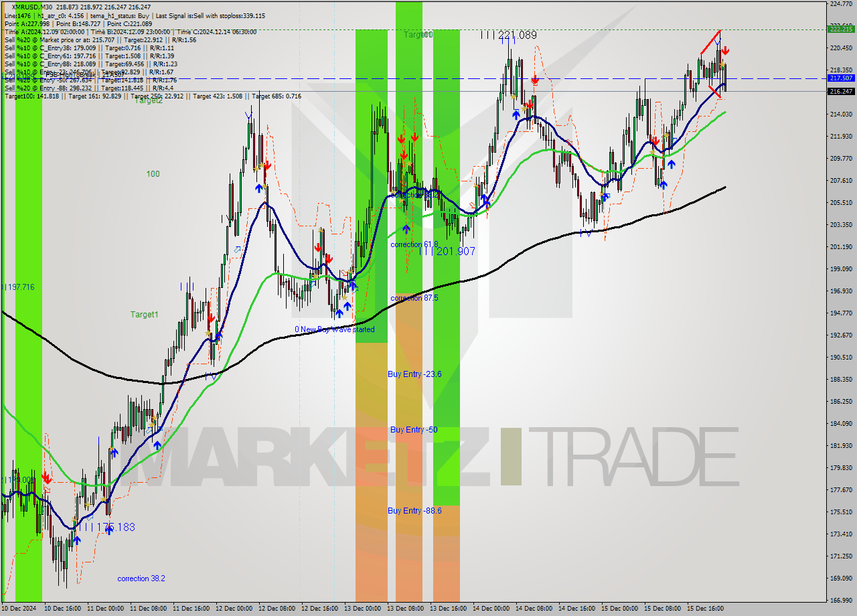Click the 'Buy Entry -88.6' label
The width and height of the screenshot is (857, 616).
[414, 510]
